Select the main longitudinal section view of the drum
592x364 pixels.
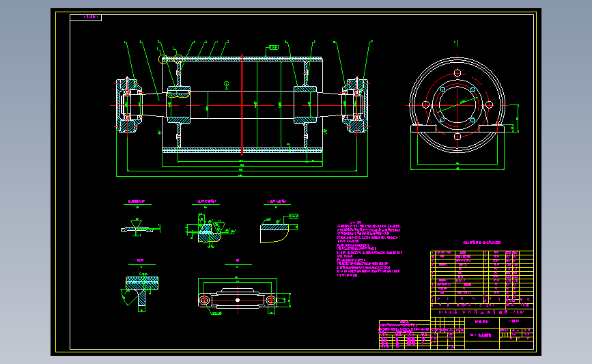[242, 106]
